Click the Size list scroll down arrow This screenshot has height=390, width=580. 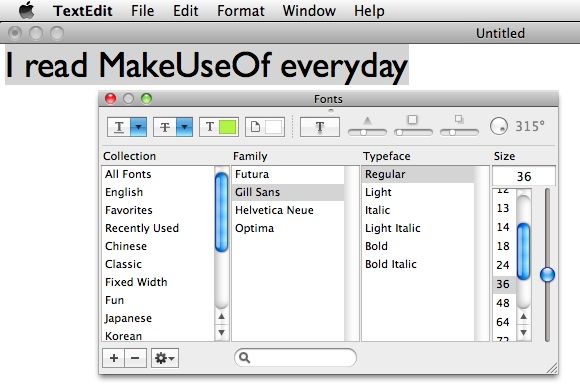point(523,332)
